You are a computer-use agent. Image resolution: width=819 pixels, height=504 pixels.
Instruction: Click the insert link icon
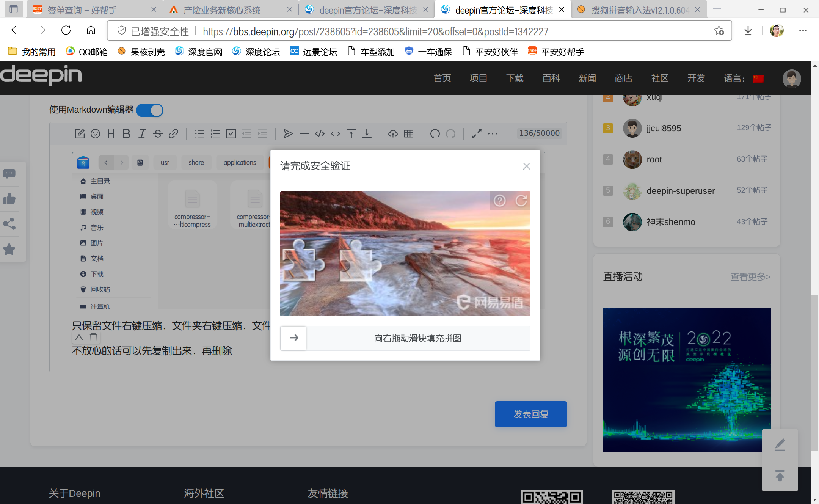click(x=174, y=133)
